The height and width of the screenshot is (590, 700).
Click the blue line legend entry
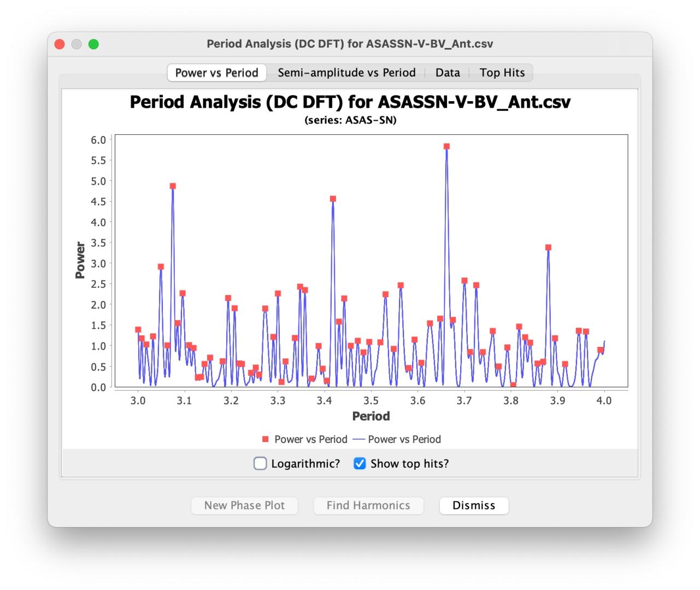pyautogui.click(x=397, y=439)
